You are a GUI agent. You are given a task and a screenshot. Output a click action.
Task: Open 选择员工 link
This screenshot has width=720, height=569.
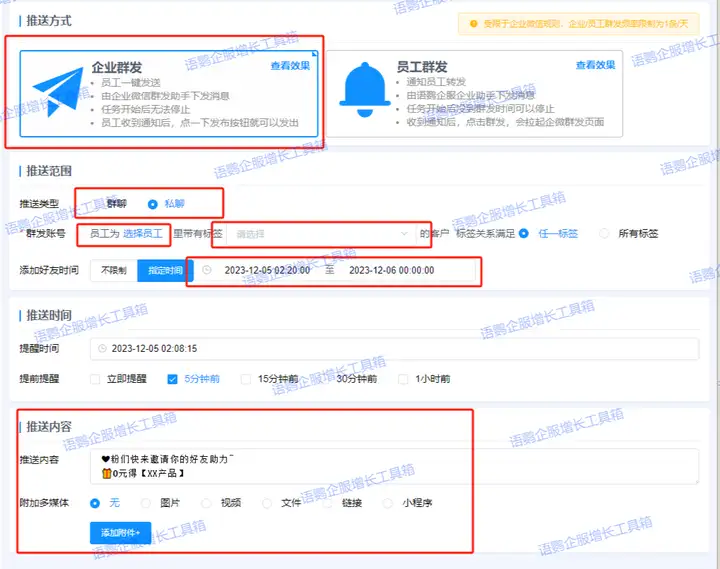[x=143, y=234]
